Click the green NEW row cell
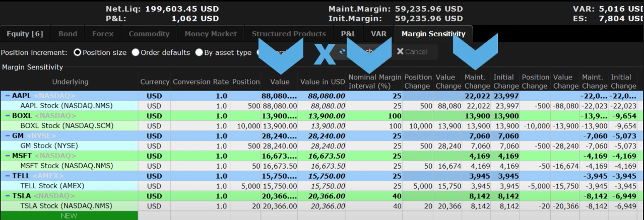644x220 pixels. 69,215
